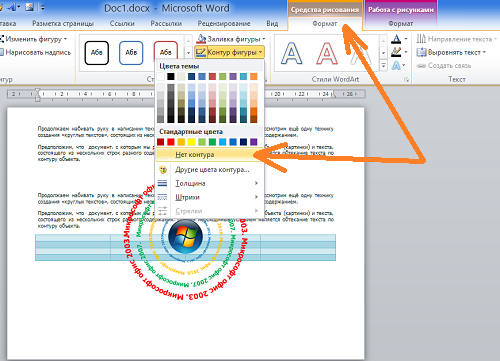The height and width of the screenshot is (361, 500).
Task: Click the Выровнять текст icon
Action: pos(421,52)
